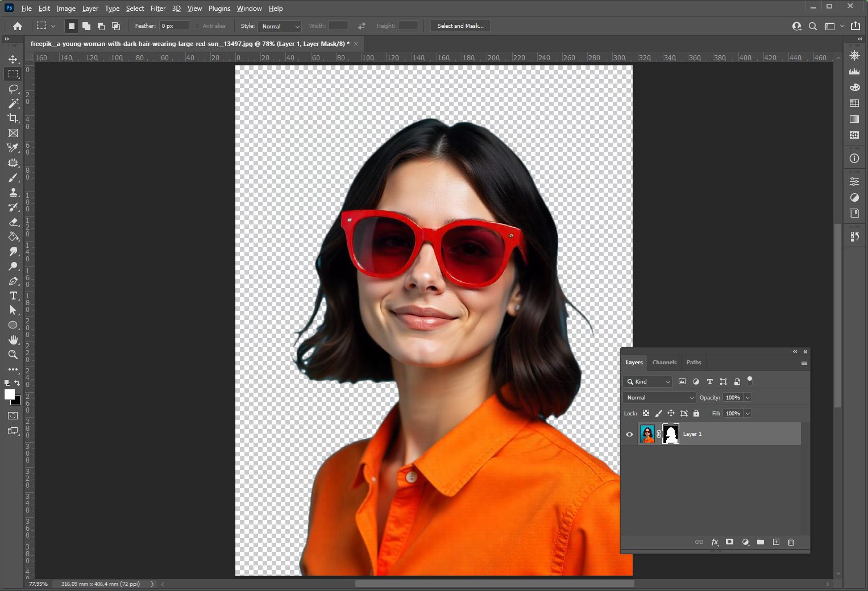Select the Lasso tool
868x591 pixels.
[x=13, y=89]
